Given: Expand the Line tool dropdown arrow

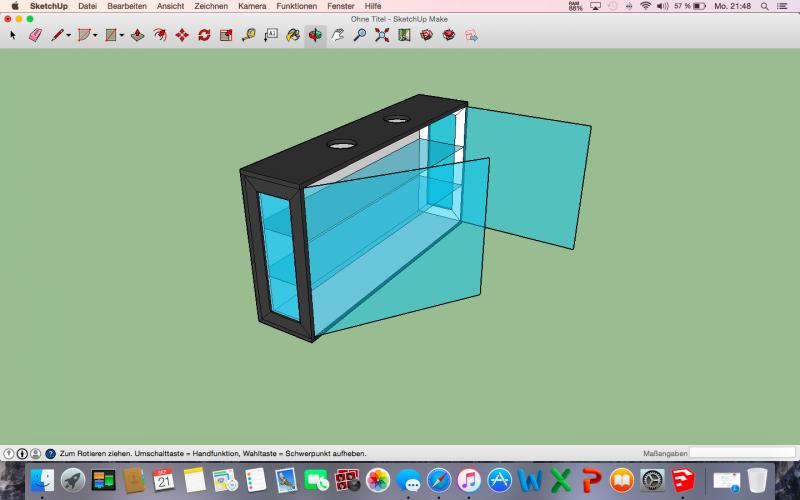Looking at the screenshot, I should pyautogui.click(x=69, y=36).
